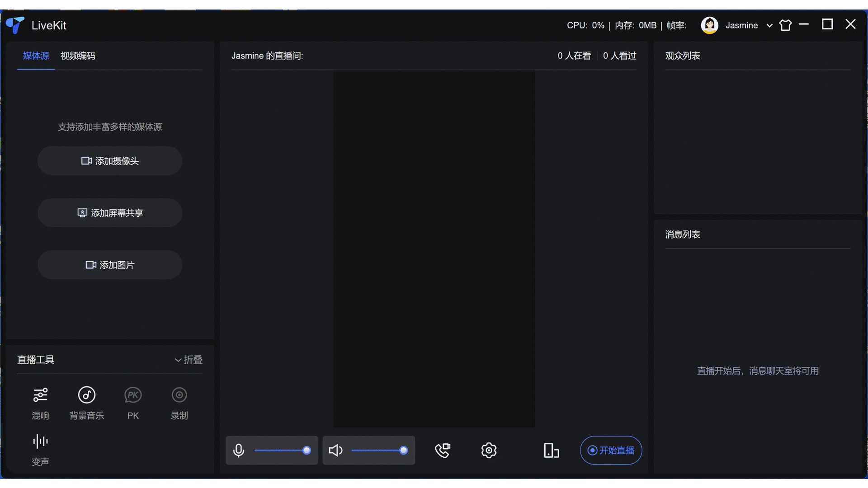Viewport: 868px width, 488px height.
Task: Open the settings gear icon
Action: coord(489,450)
